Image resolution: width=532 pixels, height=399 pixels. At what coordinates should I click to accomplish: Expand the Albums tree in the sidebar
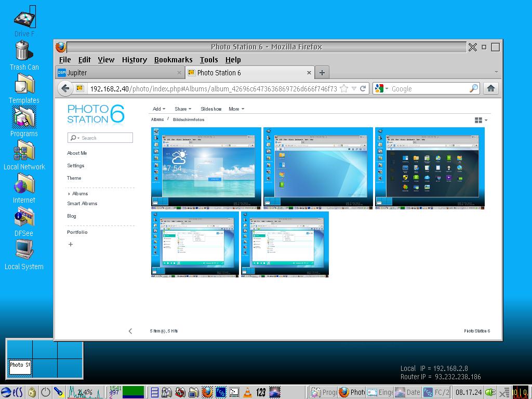click(x=69, y=194)
